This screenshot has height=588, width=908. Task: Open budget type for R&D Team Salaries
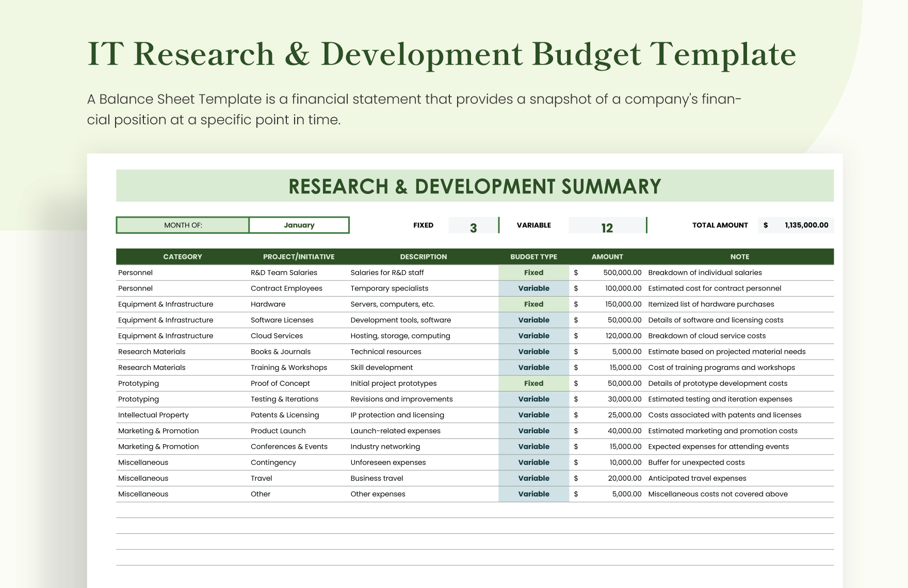(x=533, y=273)
